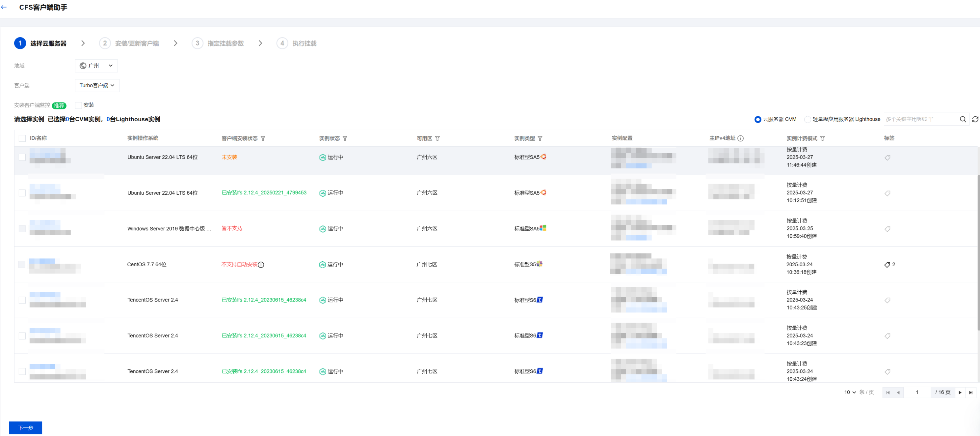Click the page number input field
Image resolution: width=980 pixels, height=436 pixels.
coord(917,392)
